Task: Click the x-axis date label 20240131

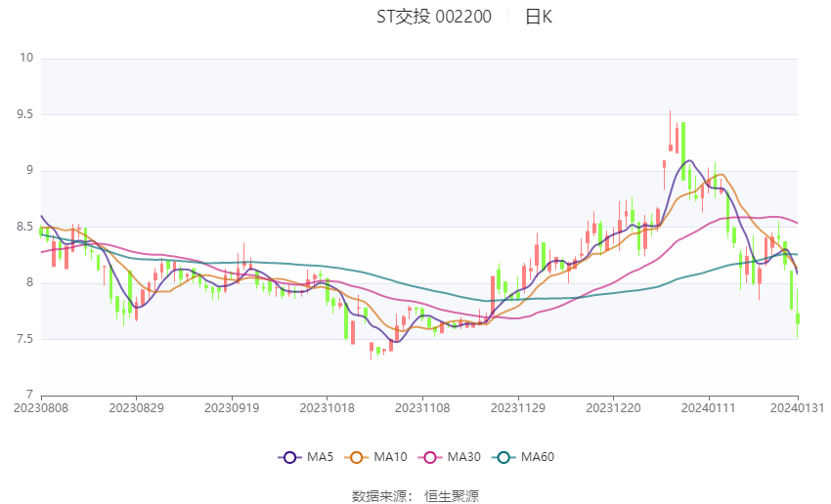Action: click(797, 408)
